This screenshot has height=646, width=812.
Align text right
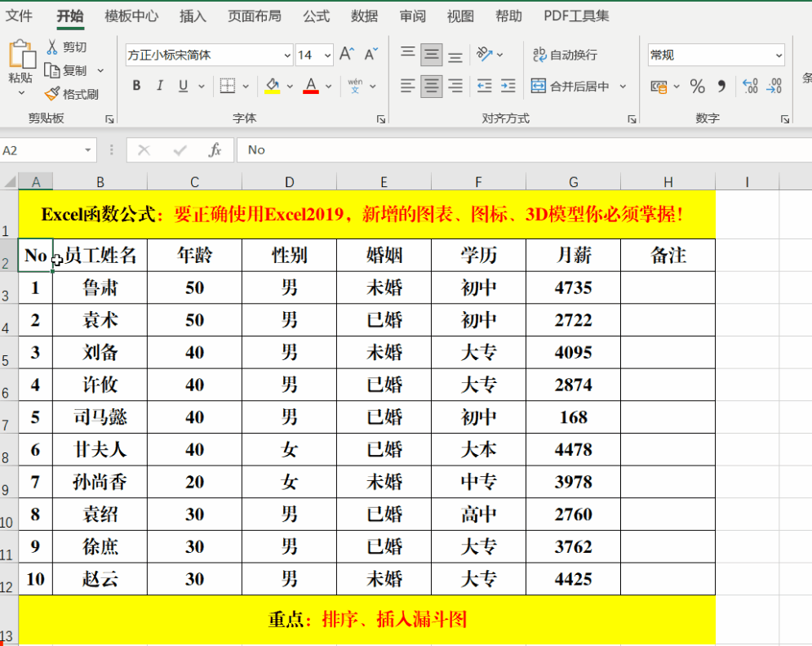(x=455, y=86)
